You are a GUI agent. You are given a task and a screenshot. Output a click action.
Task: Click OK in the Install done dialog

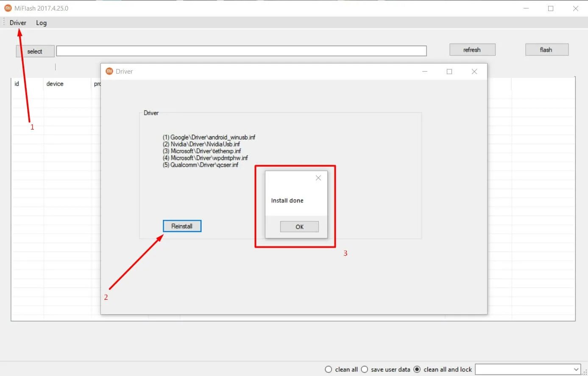pyautogui.click(x=299, y=227)
